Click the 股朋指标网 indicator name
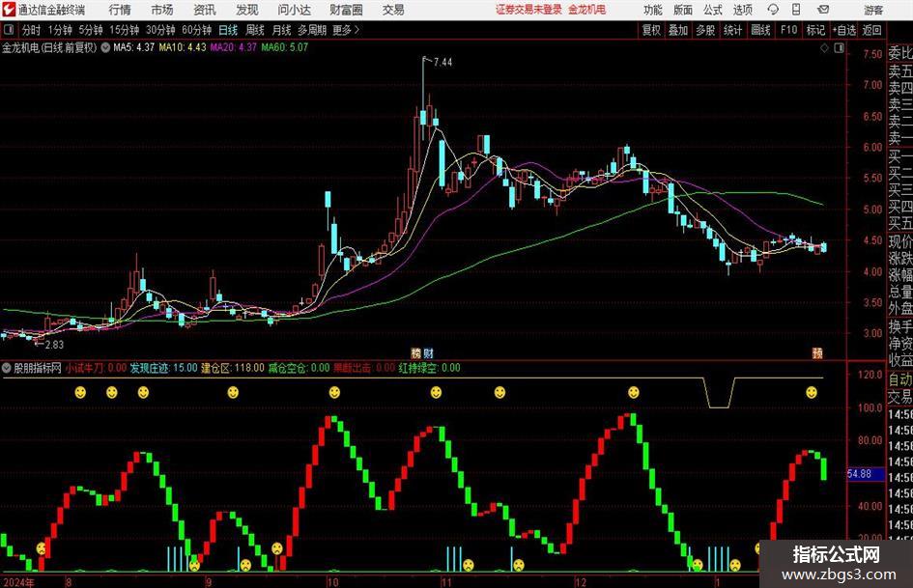Screen dimensions: 913x588 [x=38, y=368]
